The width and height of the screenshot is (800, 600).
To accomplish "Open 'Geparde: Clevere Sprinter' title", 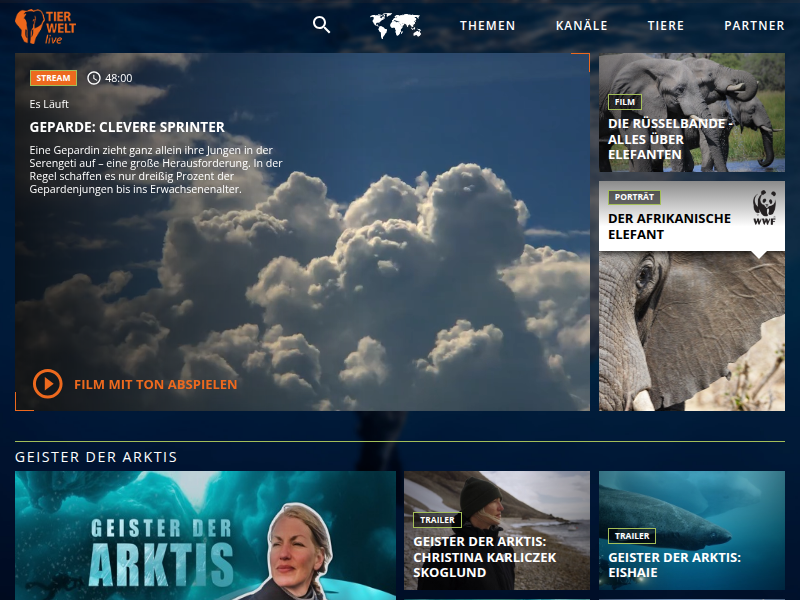I will 127,127.
